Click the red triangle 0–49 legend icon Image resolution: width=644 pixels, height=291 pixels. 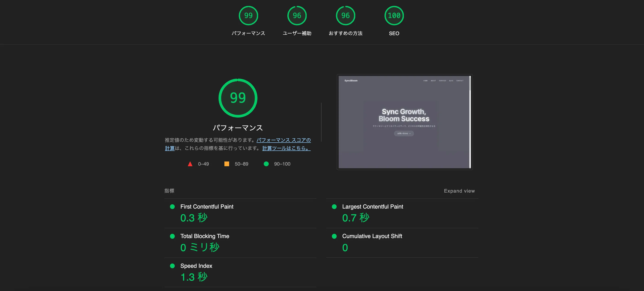(190, 164)
